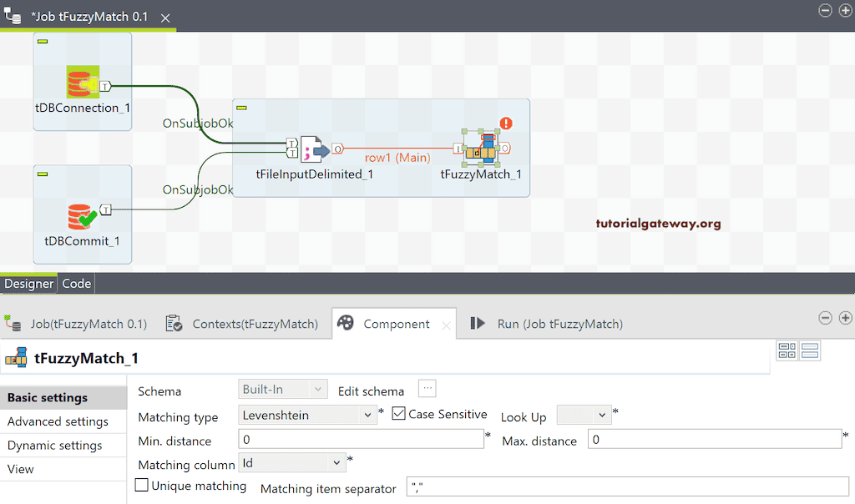Click the Edit schema ellipsis button
This screenshot has height=504, width=855.
pyautogui.click(x=427, y=388)
